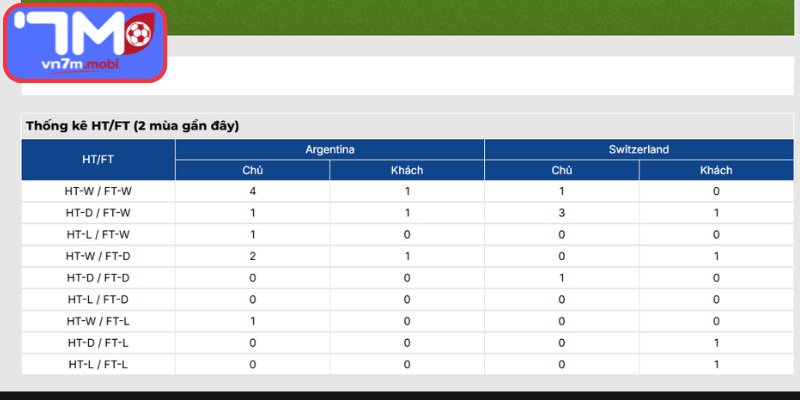The width and height of the screenshot is (800, 400).
Task: Click Argentina Chủ value in HT-L / FT-L row
Action: click(x=253, y=364)
